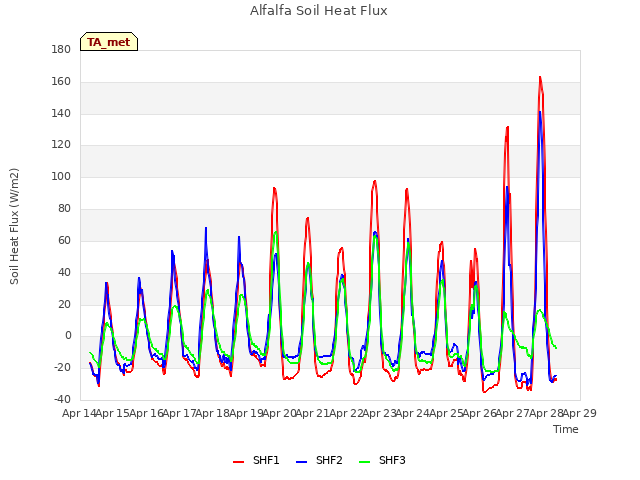Click the TA_met annotation label
640x480 pixels.
pos(109,42)
